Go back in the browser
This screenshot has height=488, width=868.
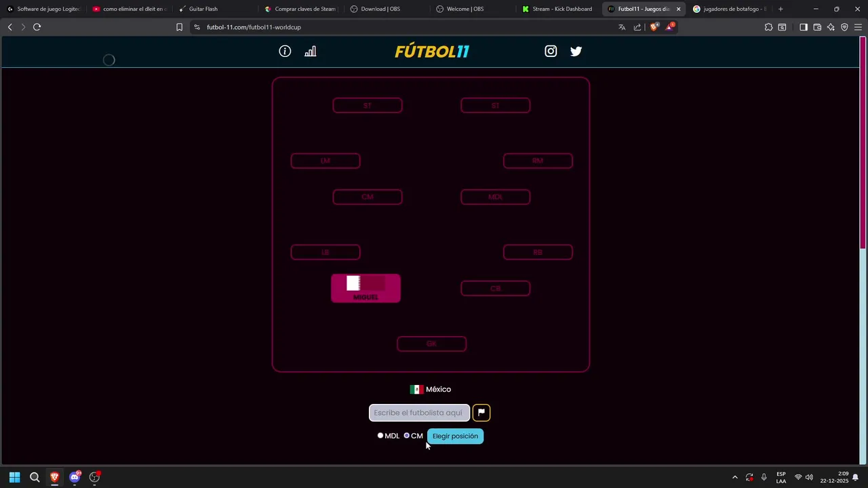tap(9, 27)
